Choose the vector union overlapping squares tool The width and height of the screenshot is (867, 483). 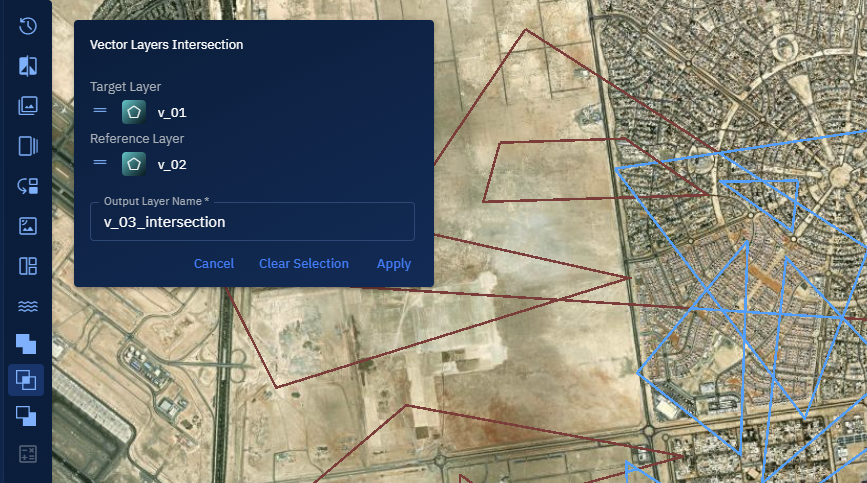[x=27, y=344]
